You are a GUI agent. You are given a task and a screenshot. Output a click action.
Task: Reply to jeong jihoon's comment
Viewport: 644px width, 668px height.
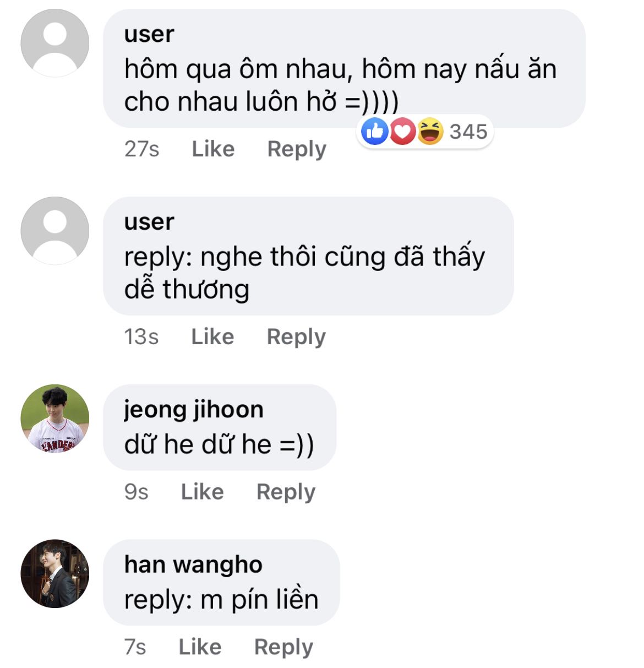[286, 492]
